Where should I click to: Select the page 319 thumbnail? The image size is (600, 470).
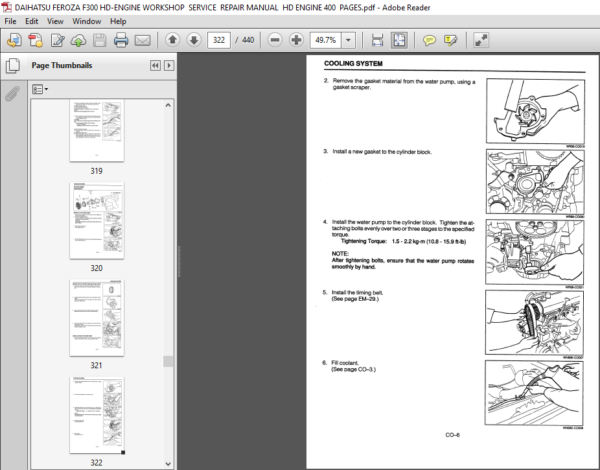tap(97, 131)
